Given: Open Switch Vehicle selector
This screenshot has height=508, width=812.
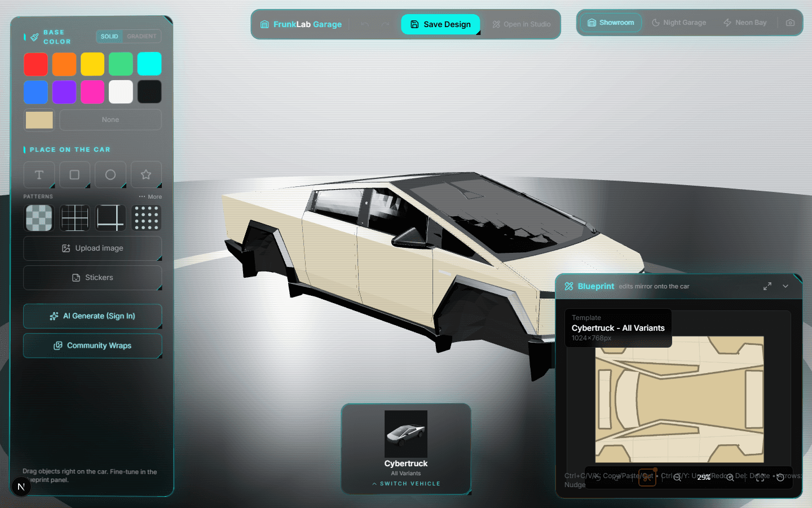Looking at the screenshot, I should (406, 484).
